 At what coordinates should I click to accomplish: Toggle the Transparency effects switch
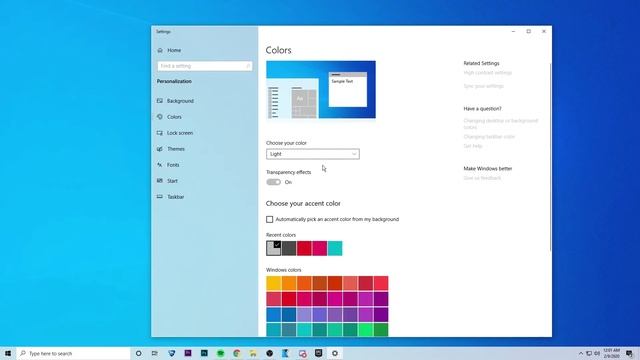(x=273, y=182)
